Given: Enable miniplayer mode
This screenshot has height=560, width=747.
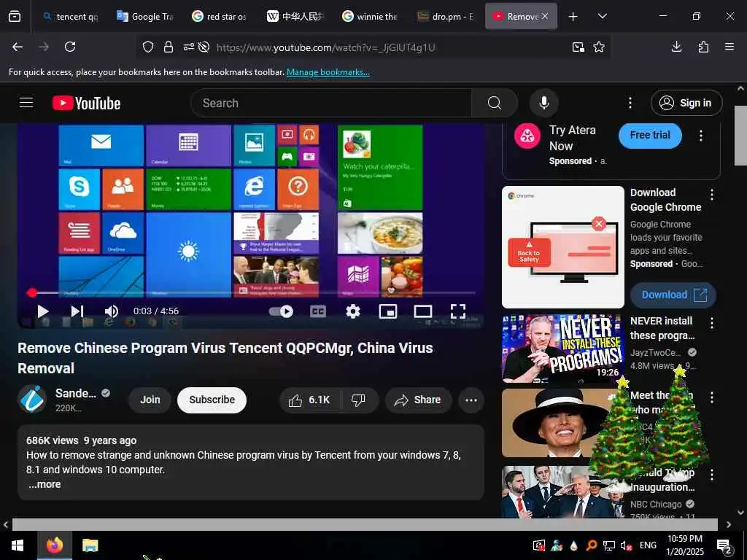Looking at the screenshot, I should click(x=388, y=311).
